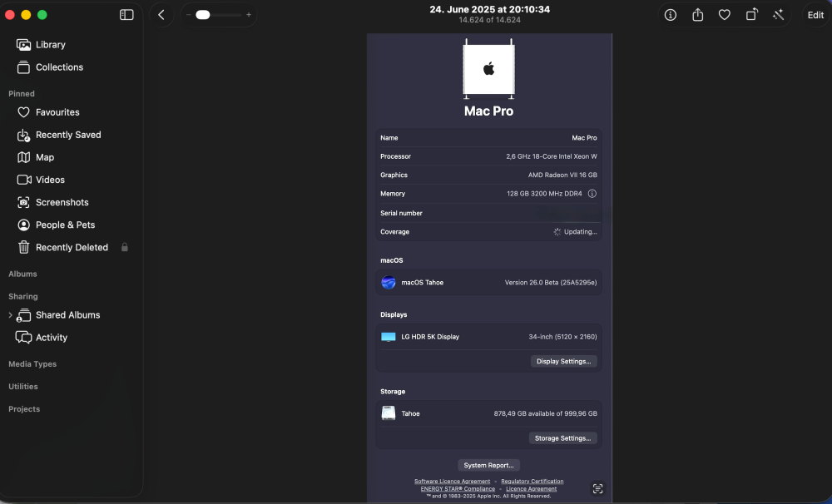This screenshot has height=504, width=832.
Task: Click the Recently Deleted trash icon
Action: point(23,247)
